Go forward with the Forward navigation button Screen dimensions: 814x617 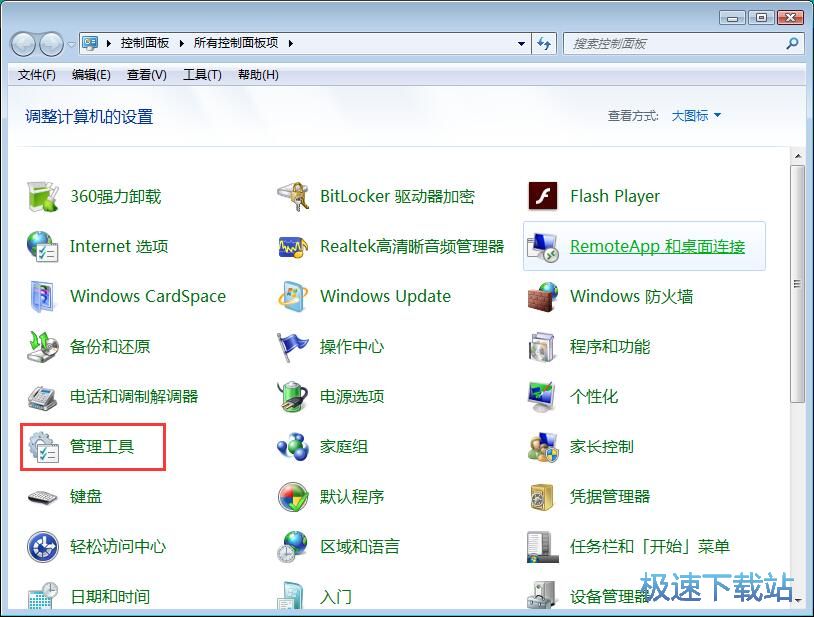(x=51, y=44)
